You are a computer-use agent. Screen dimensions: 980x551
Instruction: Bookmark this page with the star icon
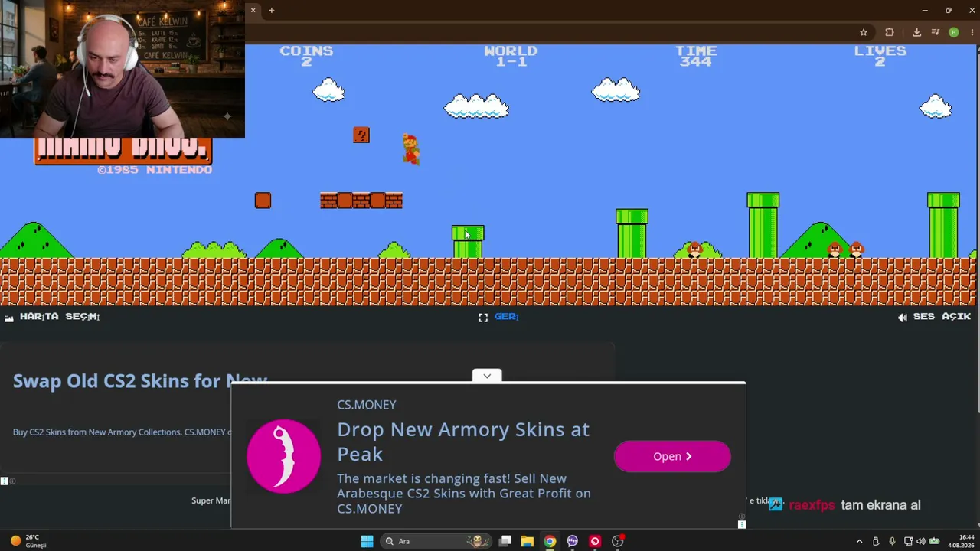(864, 32)
